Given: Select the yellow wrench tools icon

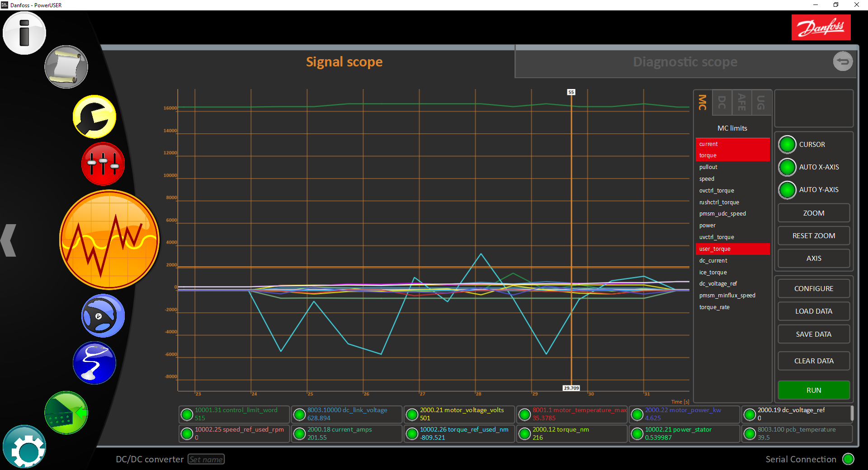Looking at the screenshot, I should coord(94,117).
